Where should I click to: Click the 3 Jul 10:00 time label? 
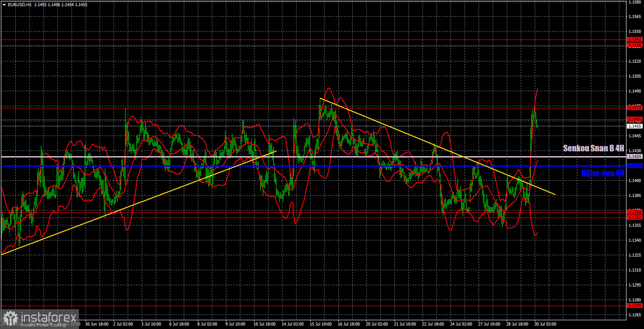pyautogui.click(x=151, y=324)
